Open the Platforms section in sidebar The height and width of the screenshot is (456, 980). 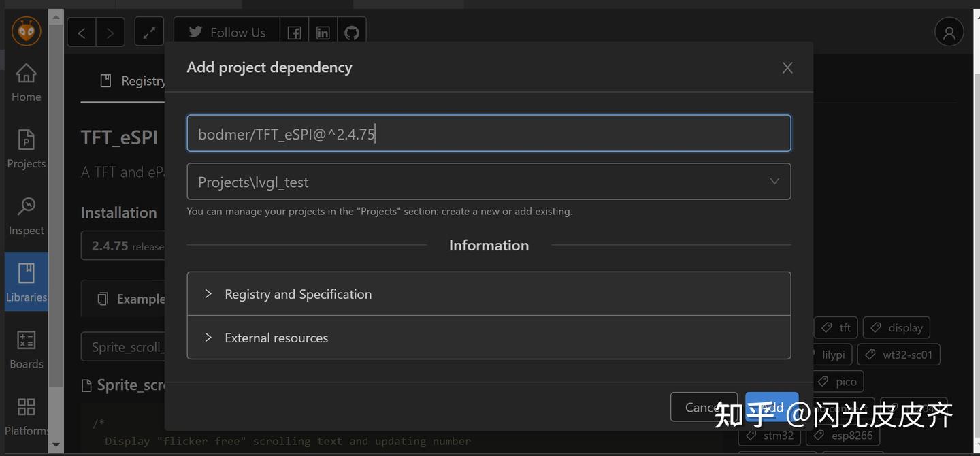pos(26,415)
